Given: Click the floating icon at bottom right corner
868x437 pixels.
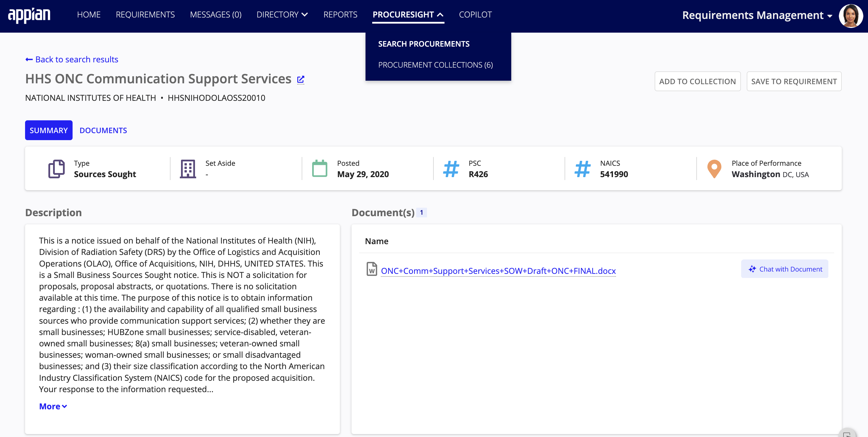Looking at the screenshot, I should 847,433.
